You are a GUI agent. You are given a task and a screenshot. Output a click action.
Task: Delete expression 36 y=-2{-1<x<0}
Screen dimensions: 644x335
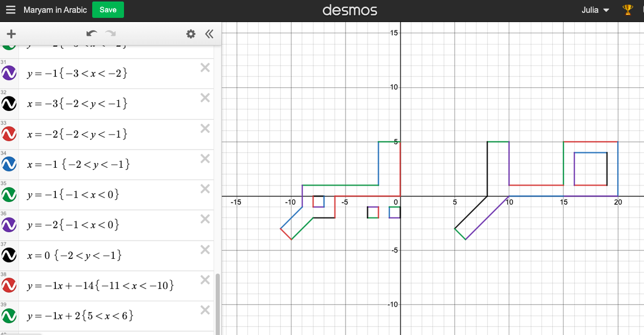click(x=204, y=219)
